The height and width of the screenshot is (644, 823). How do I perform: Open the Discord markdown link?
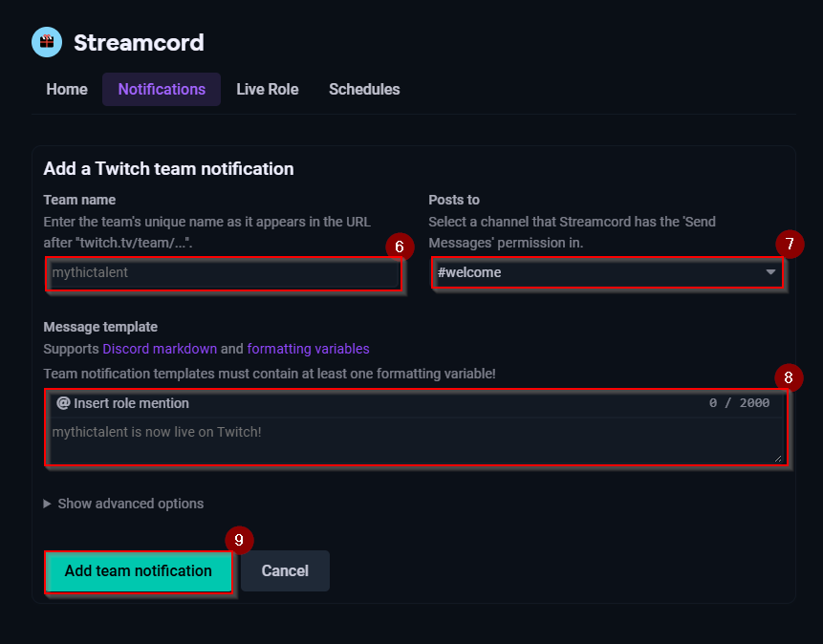pyautogui.click(x=160, y=348)
